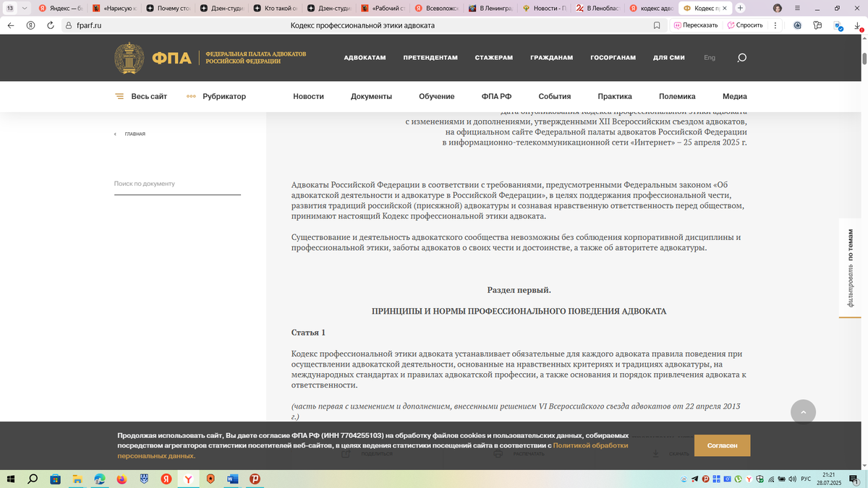Open the 'Рубрикатор' section menu
The image size is (868, 488).
point(216,96)
